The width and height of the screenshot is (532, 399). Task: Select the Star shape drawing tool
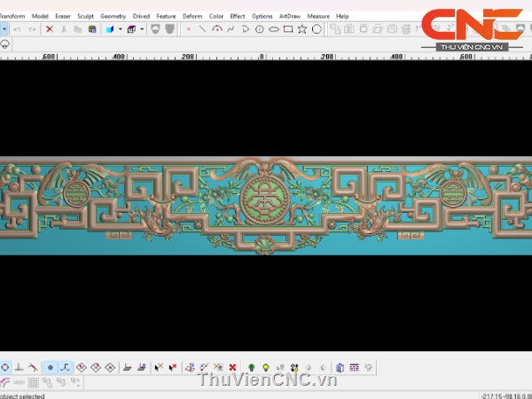click(x=302, y=29)
